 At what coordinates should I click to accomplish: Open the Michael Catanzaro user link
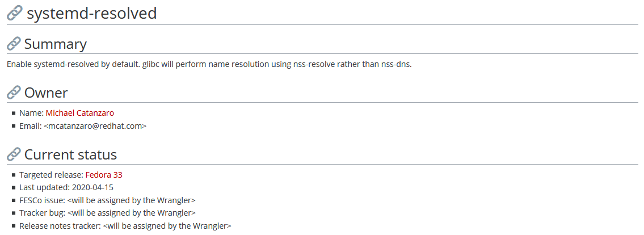(x=79, y=113)
